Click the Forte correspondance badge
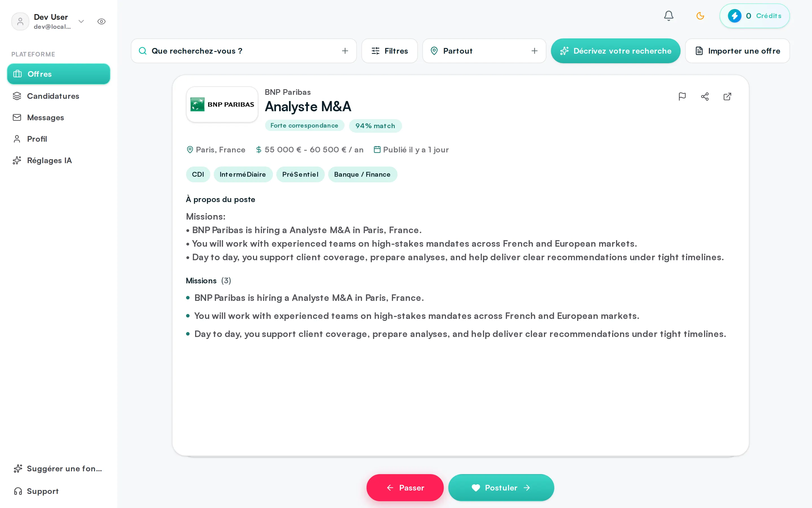The image size is (812, 508). point(304,125)
